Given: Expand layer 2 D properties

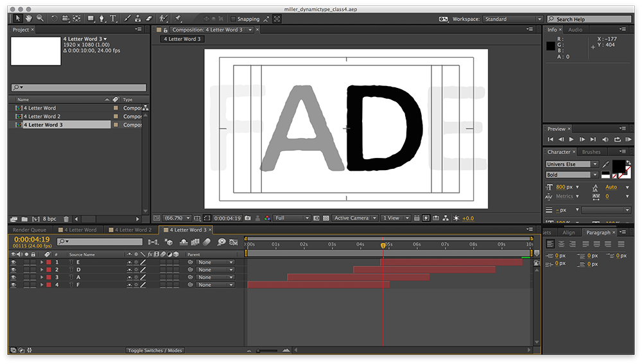Looking at the screenshot, I should click(x=42, y=270).
